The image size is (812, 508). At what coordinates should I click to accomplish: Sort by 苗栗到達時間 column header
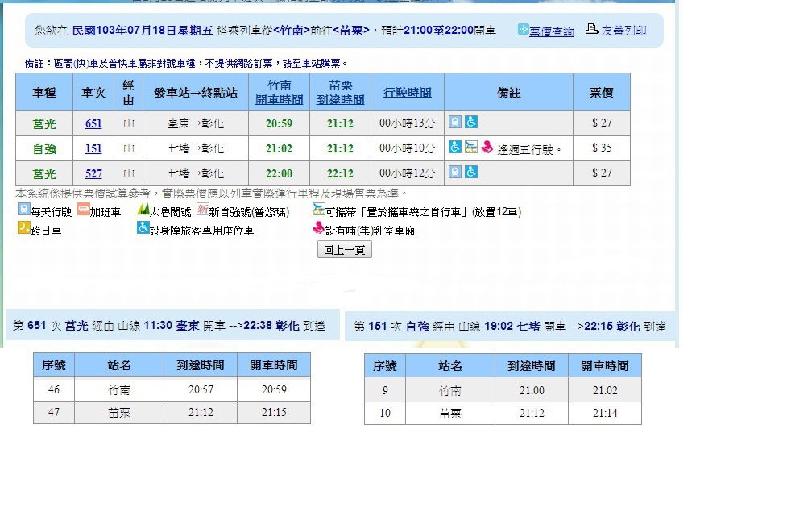pos(340,92)
